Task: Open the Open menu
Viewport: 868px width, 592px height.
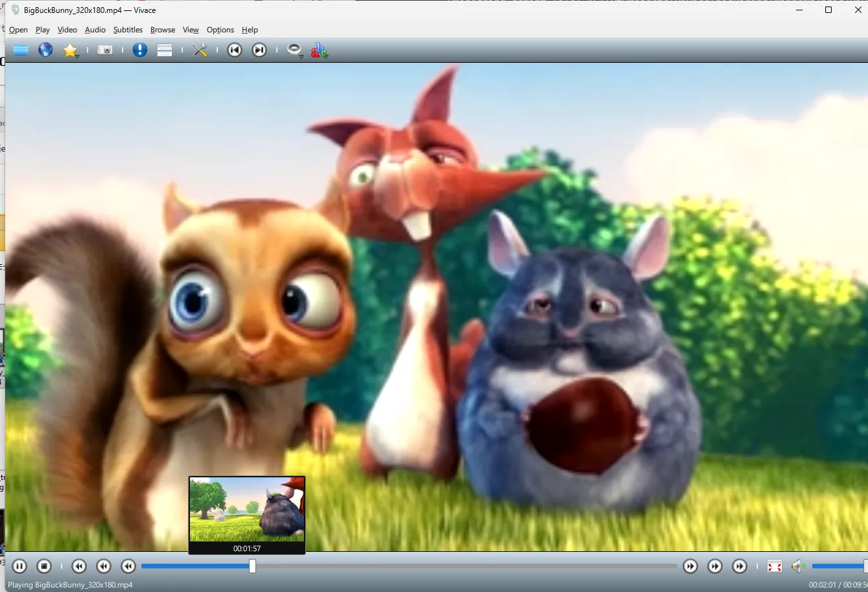Action: [x=18, y=30]
